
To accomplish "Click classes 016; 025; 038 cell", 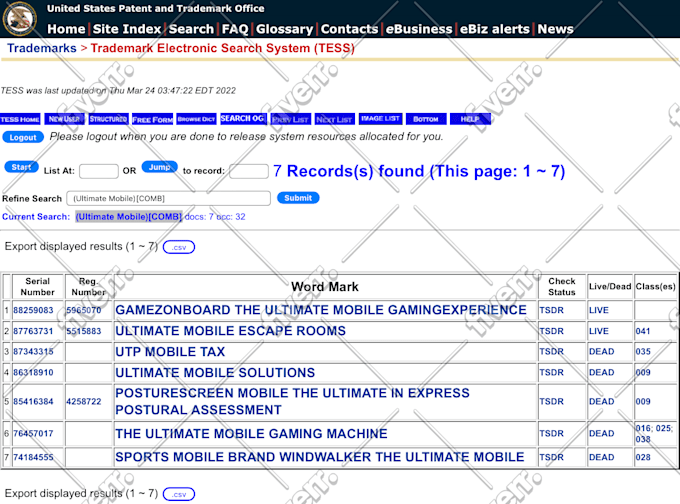I will pos(654,433).
